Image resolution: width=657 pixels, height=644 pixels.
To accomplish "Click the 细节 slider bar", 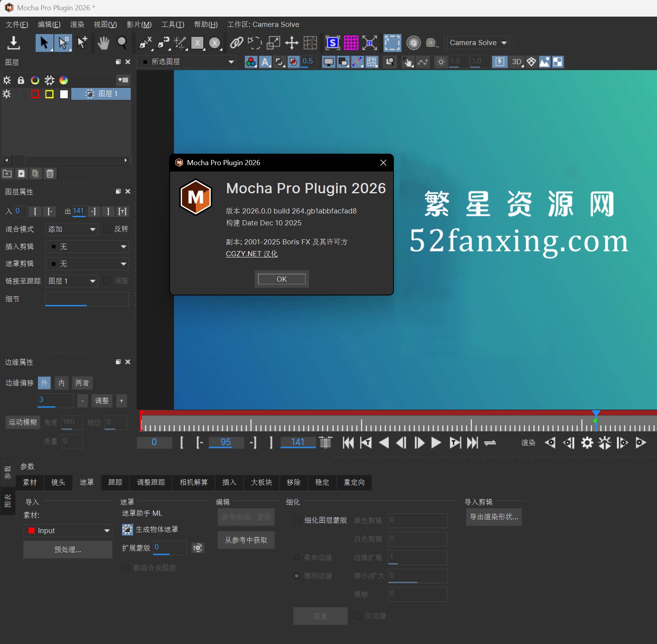I will click(87, 299).
